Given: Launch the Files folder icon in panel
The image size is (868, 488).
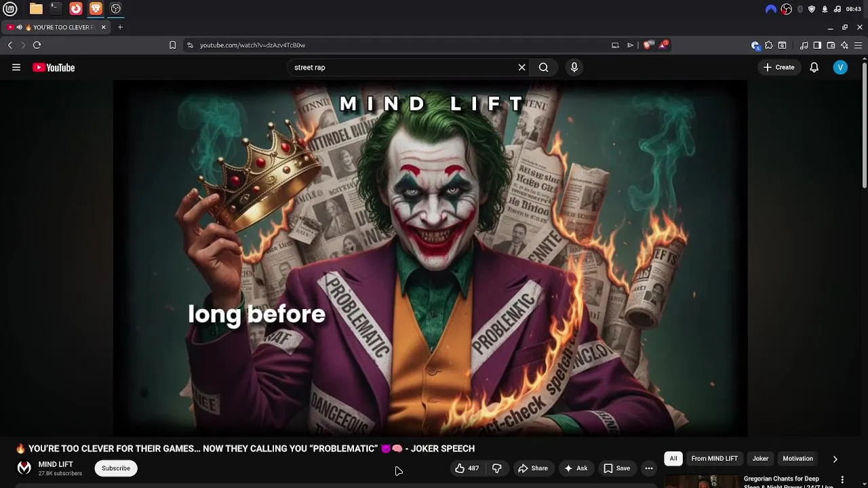Looking at the screenshot, I should click(36, 9).
